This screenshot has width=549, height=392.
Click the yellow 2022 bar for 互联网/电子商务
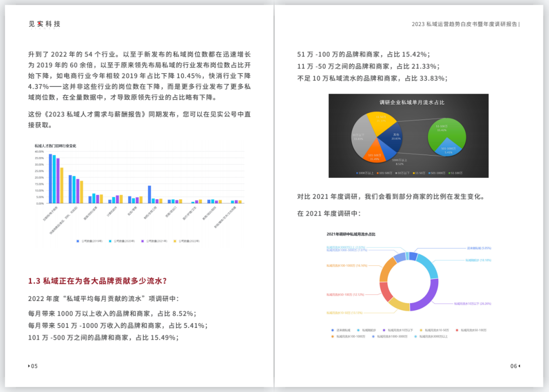tap(62, 185)
